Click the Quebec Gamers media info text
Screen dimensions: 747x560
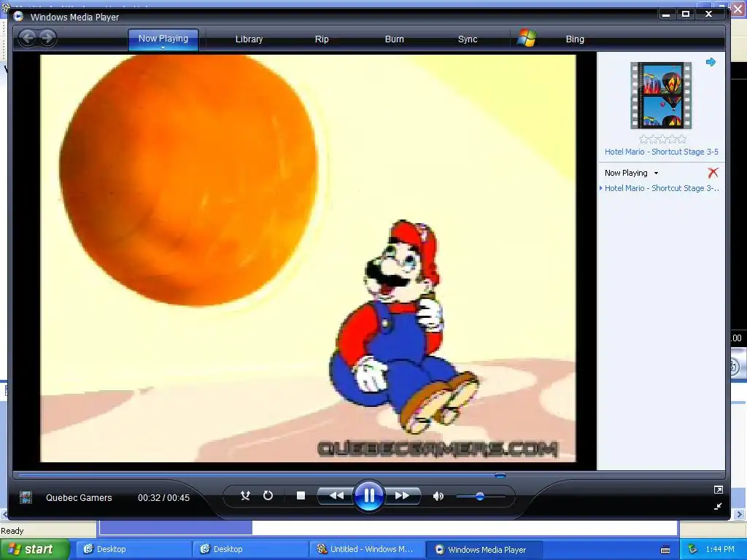[x=79, y=497]
